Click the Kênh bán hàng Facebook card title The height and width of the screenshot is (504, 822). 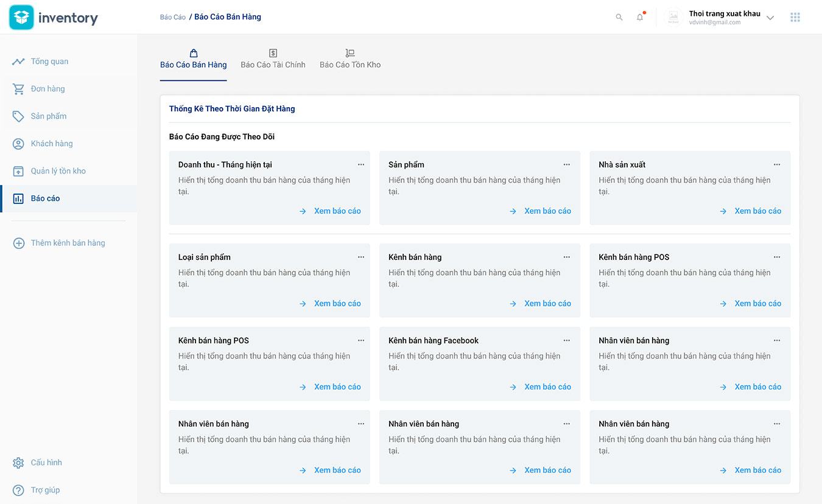(x=434, y=341)
